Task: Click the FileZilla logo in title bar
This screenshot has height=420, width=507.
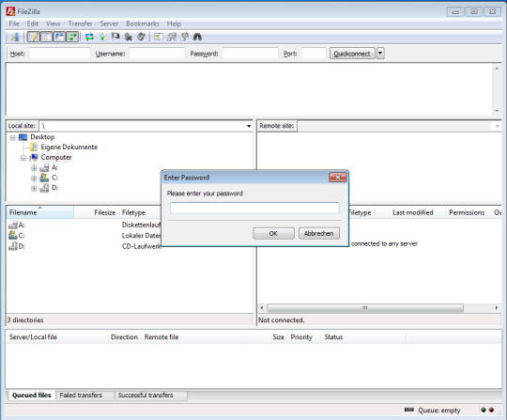Action: click(10, 11)
